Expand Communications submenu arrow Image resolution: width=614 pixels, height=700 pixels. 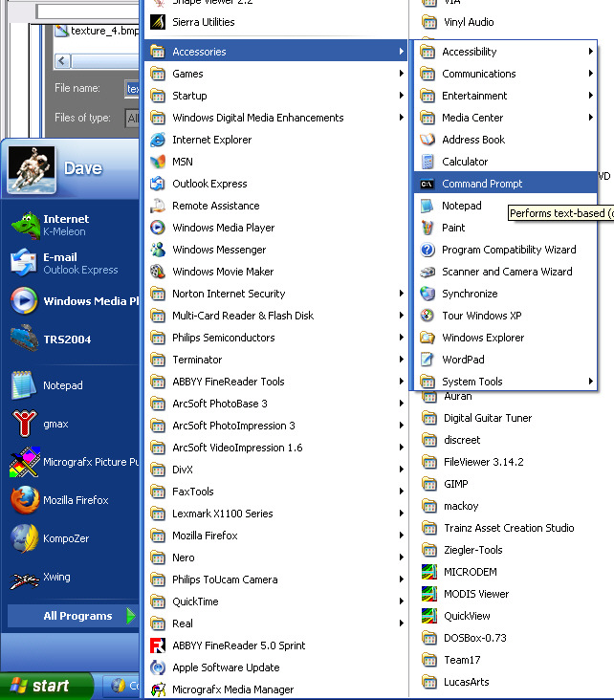591,74
